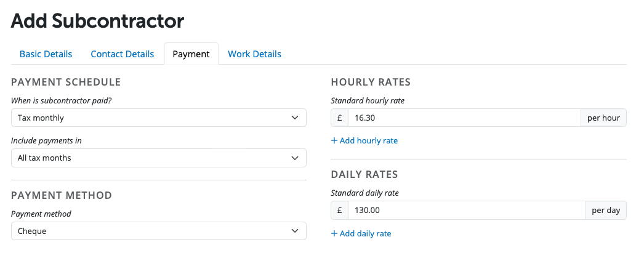Click the Standard daily rate label
This screenshot has width=644, height=261.
pyautogui.click(x=364, y=193)
